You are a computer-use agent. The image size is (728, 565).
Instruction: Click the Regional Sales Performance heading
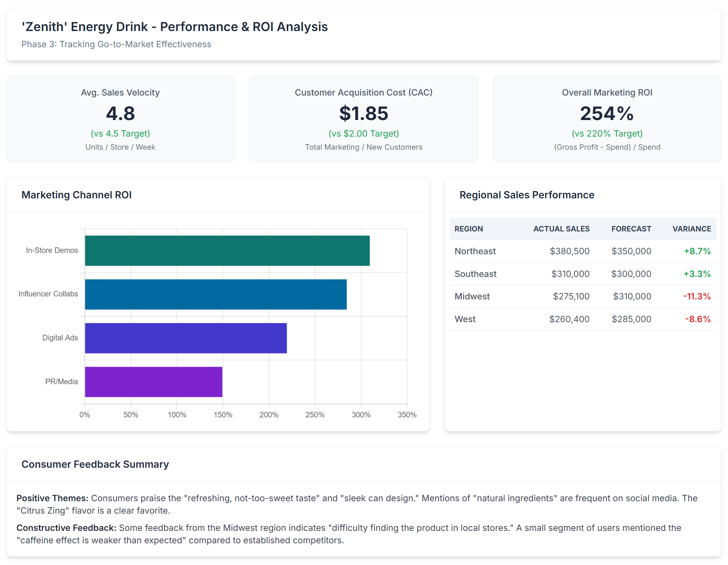(527, 195)
